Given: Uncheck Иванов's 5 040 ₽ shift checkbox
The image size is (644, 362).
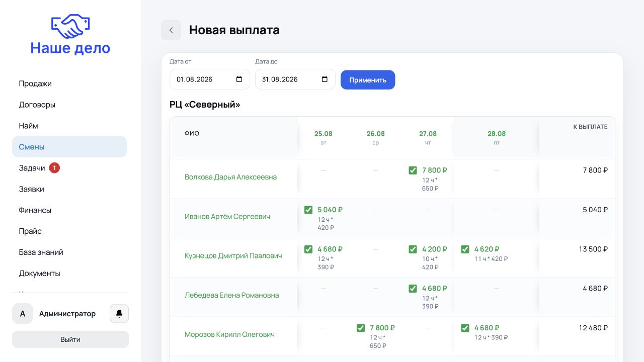Looking at the screenshot, I should pyautogui.click(x=308, y=210).
